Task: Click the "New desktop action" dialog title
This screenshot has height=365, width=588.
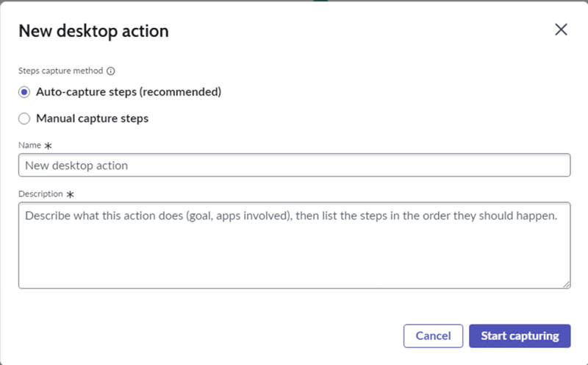Action: coord(94,31)
